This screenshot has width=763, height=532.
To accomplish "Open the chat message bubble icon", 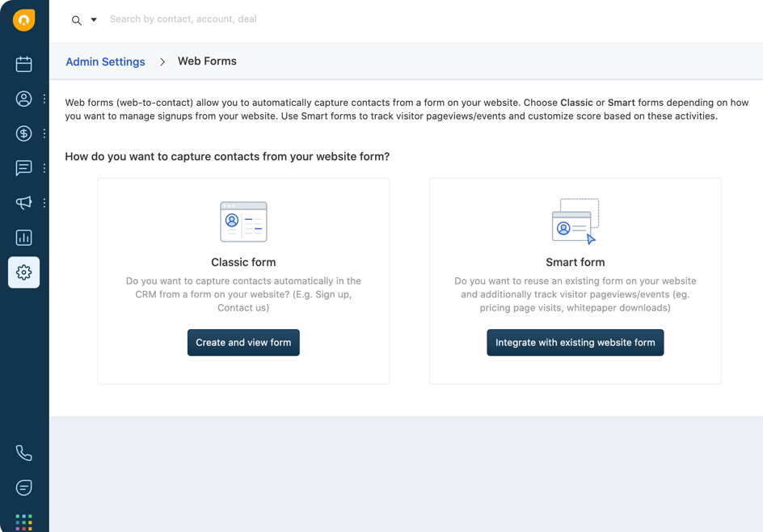I will coord(24,488).
